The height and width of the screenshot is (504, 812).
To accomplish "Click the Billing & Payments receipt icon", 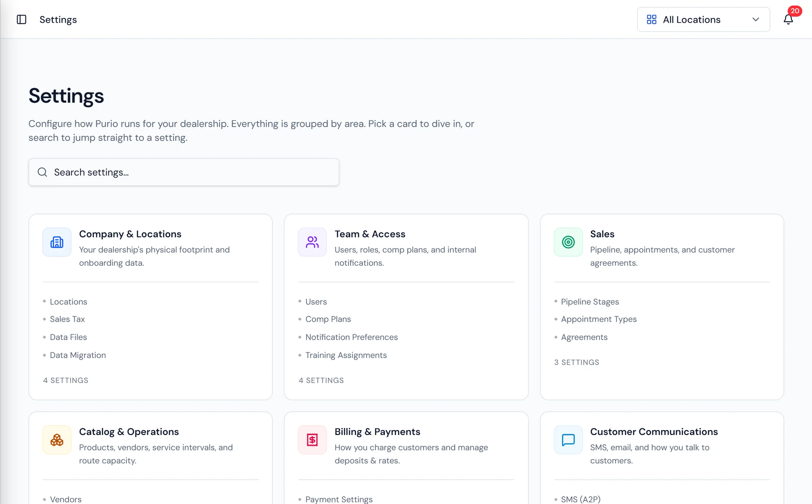I will pos(312,440).
